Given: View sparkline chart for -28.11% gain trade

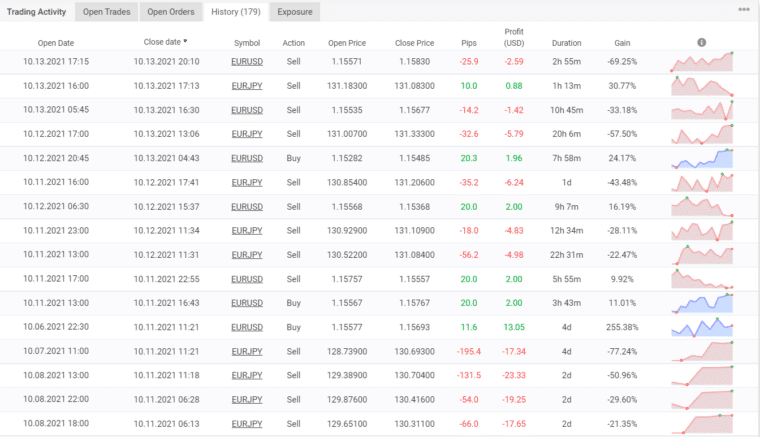Looking at the screenshot, I should [702, 231].
